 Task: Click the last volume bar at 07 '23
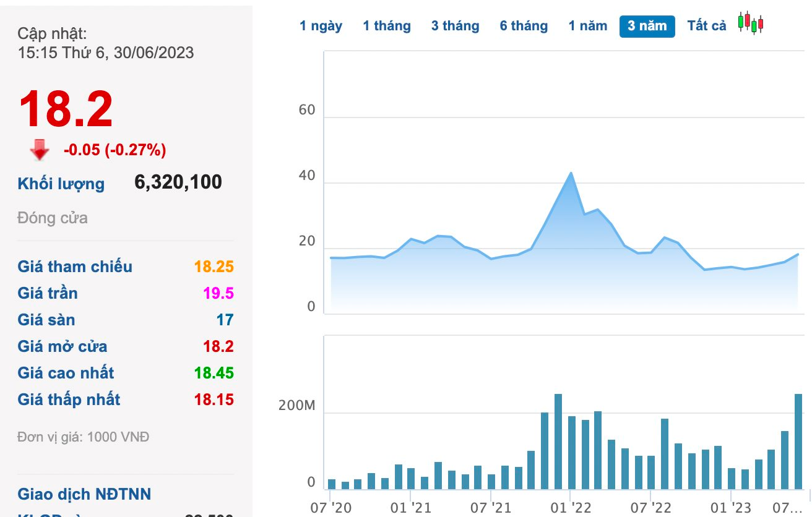pyautogui.click(x=798, y=441)
